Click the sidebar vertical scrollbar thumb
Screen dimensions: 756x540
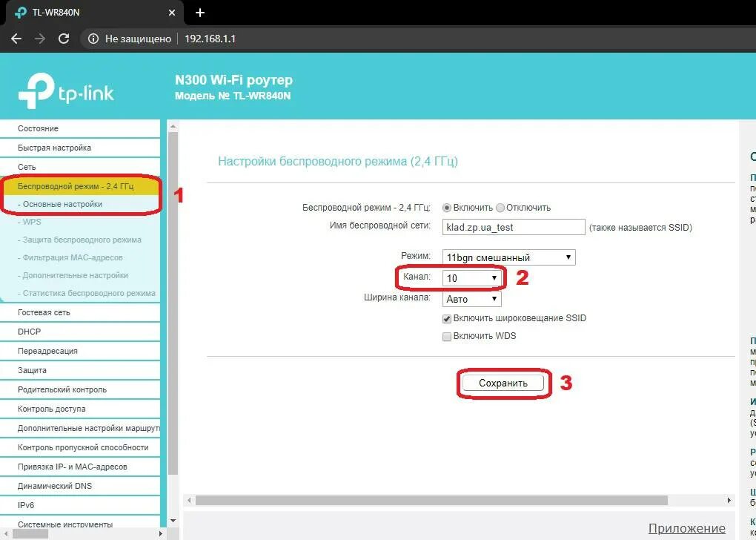point(173,304)
